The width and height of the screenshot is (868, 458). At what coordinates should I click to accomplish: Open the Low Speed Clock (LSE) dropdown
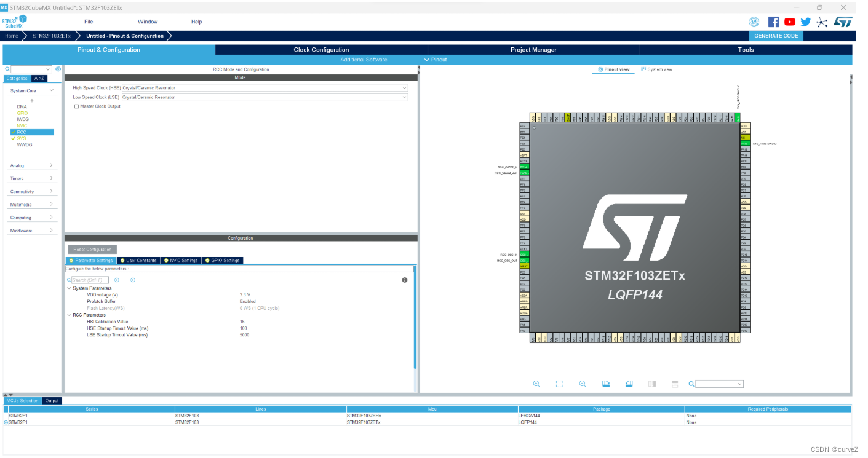[265, 97]
